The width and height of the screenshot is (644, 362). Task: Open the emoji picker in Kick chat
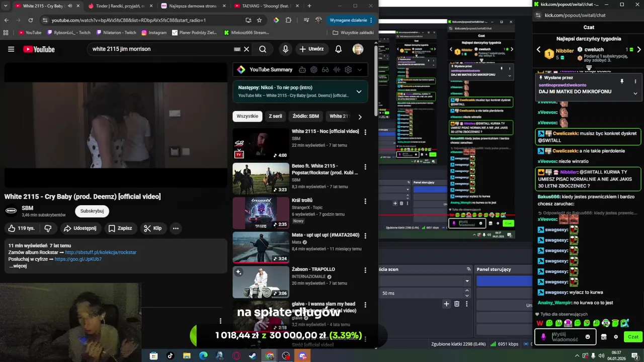587,337
